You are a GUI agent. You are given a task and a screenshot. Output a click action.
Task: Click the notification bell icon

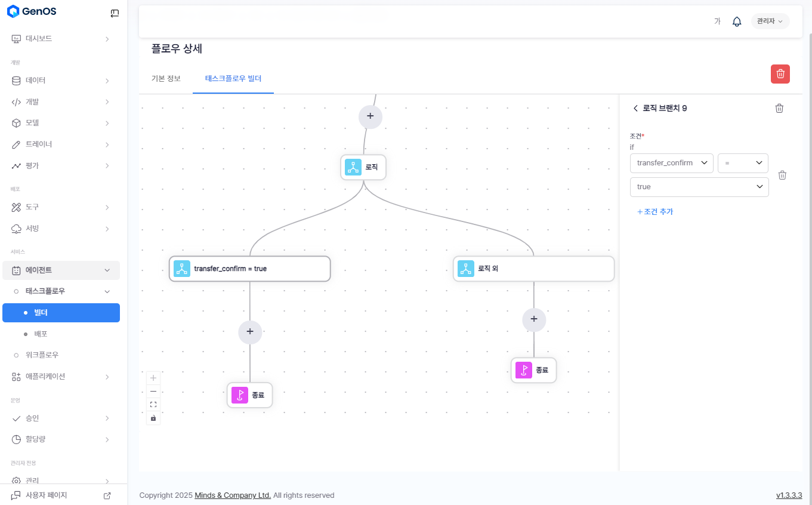tap(737, 21)
